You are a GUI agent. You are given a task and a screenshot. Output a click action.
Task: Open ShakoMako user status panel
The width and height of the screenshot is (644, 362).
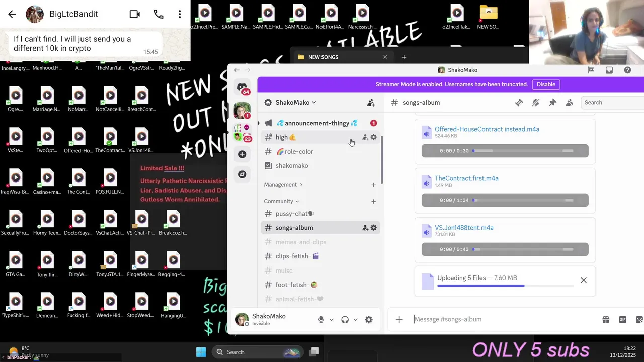(x=262, y=319)
